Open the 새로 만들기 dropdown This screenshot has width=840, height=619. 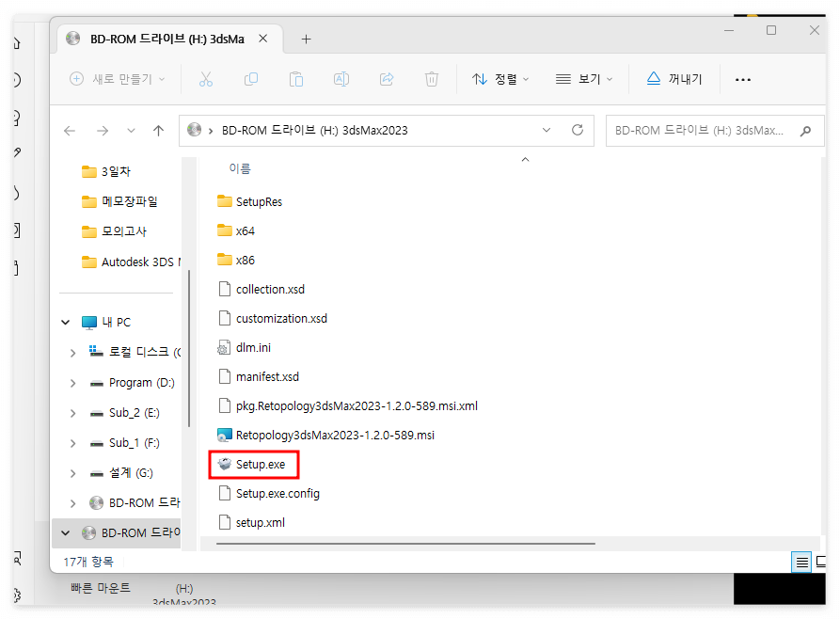(x=118, y=79)
